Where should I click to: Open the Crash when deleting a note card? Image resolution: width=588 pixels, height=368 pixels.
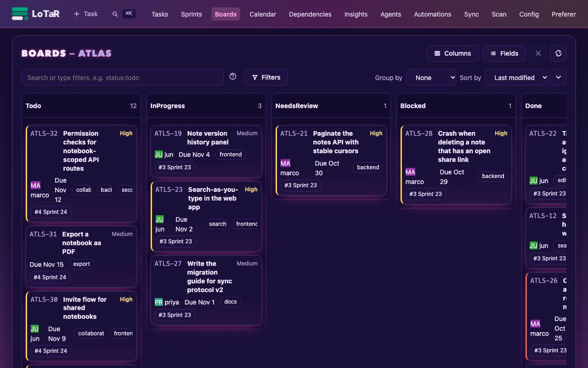pos(464,147)
